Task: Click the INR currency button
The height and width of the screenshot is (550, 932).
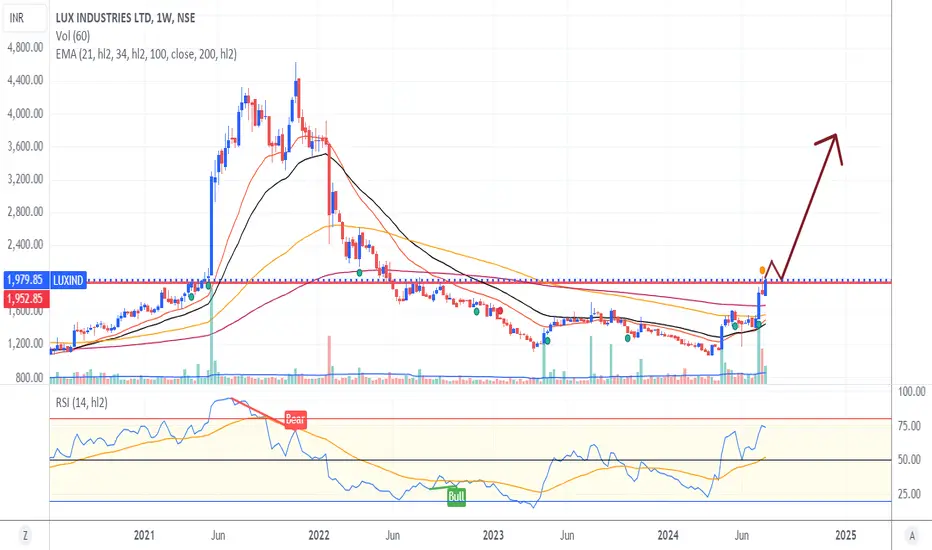Action: 24,18
